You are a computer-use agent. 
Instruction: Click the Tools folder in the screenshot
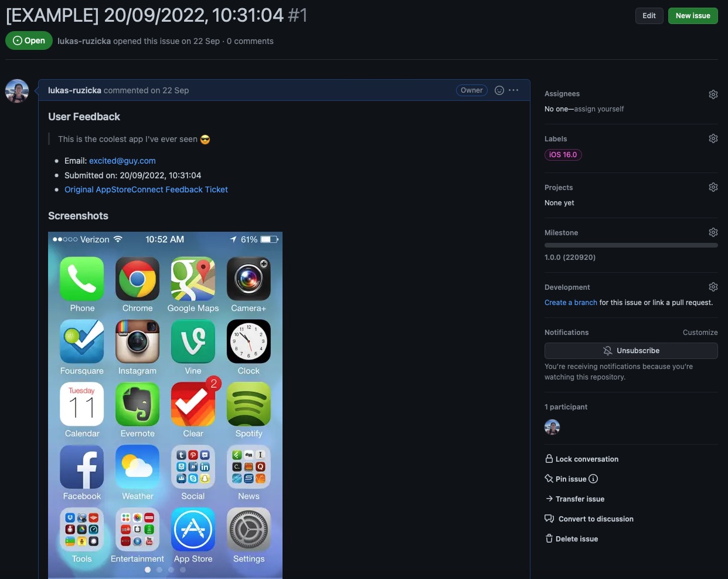pyautogui.click(x=82, y=530)
